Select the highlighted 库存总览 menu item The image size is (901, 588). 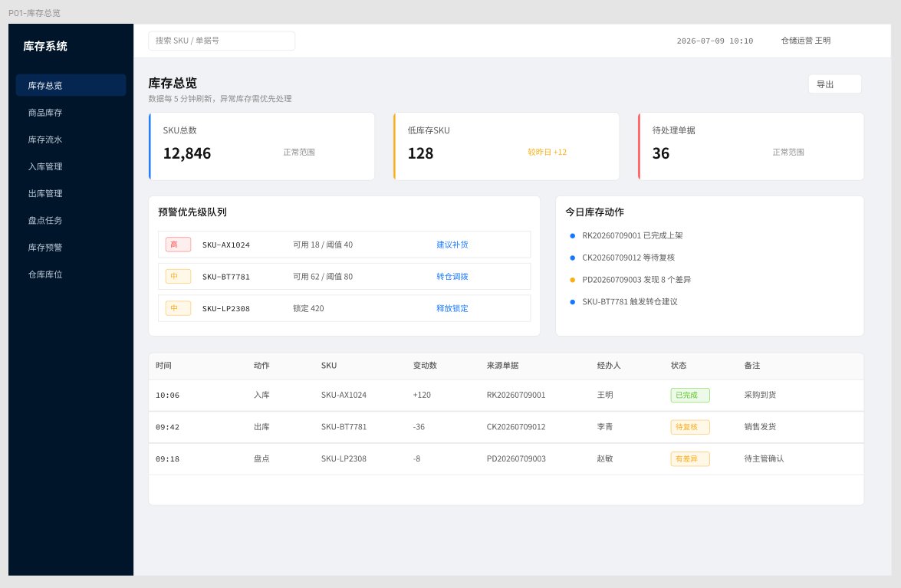click(x=71, y=85)
